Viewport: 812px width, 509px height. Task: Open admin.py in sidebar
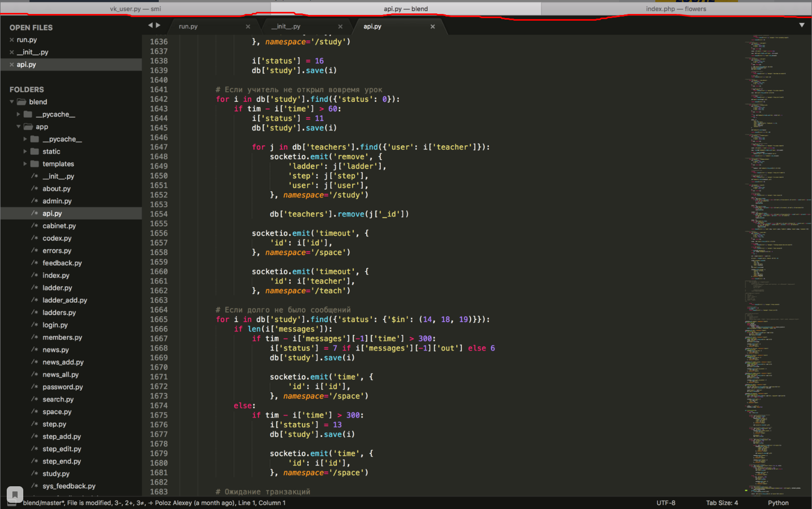click(57, 201)
